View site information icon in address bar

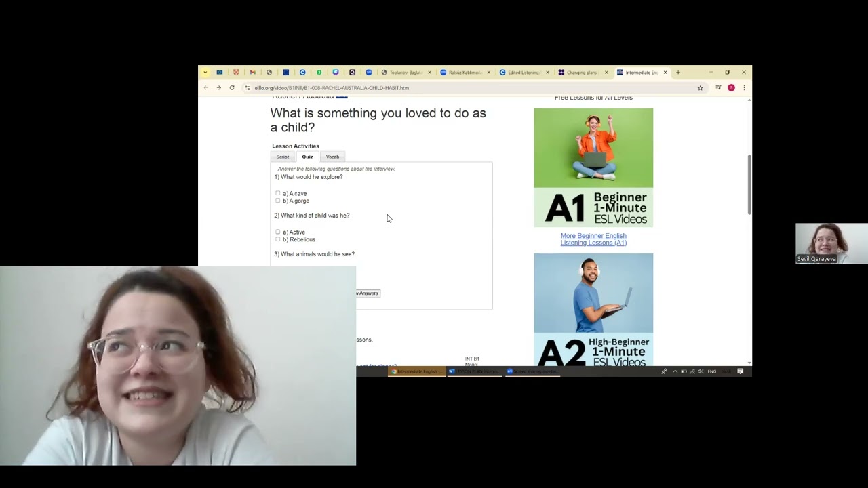tap(248, 88)
